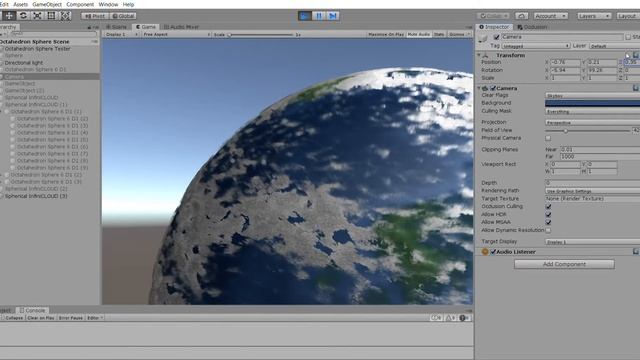Click the Audio Listener component icon

(485, 252)
